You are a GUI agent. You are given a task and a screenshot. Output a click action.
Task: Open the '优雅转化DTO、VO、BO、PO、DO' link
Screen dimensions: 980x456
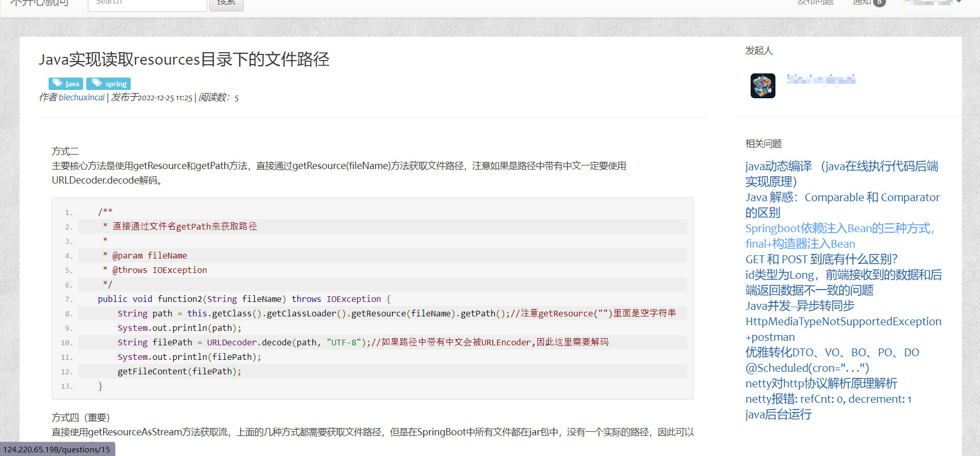point(832,352)
